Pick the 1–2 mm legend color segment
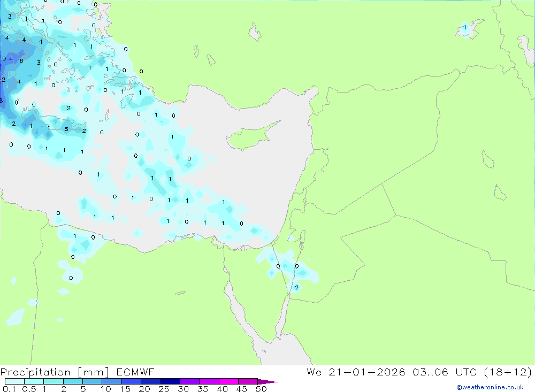535x392 pixels. coord(53,381)
